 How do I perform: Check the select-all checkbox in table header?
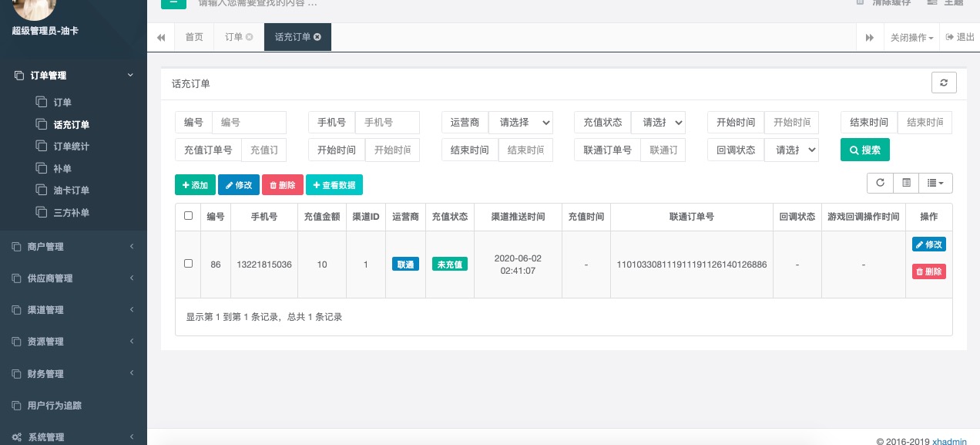coord(189,217)
